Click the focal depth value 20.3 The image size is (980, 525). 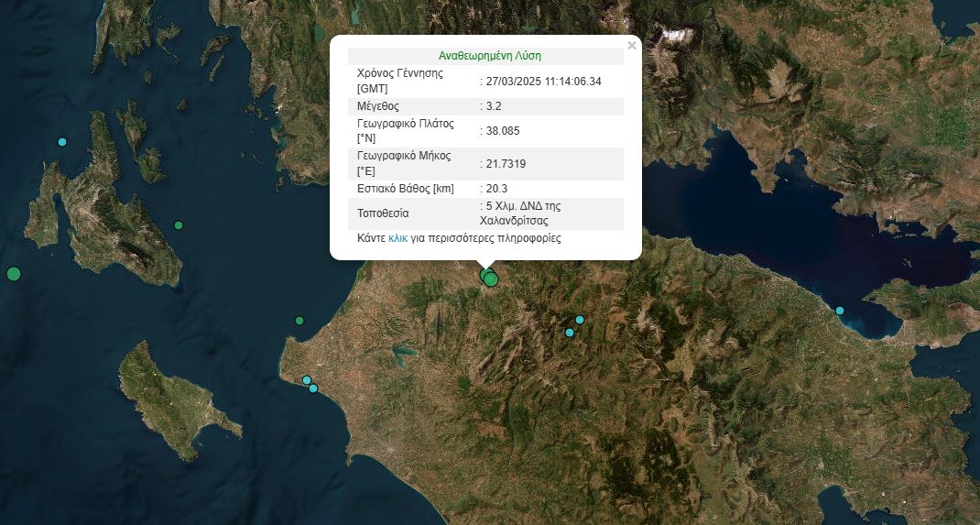497,189
